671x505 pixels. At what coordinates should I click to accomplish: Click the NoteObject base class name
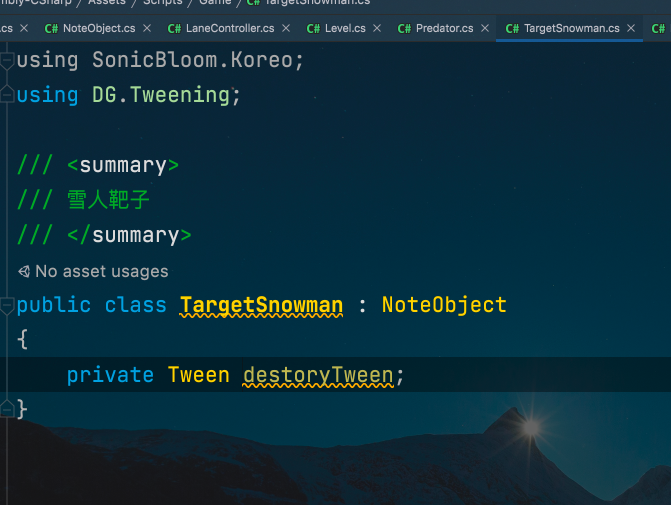(444, 305)
